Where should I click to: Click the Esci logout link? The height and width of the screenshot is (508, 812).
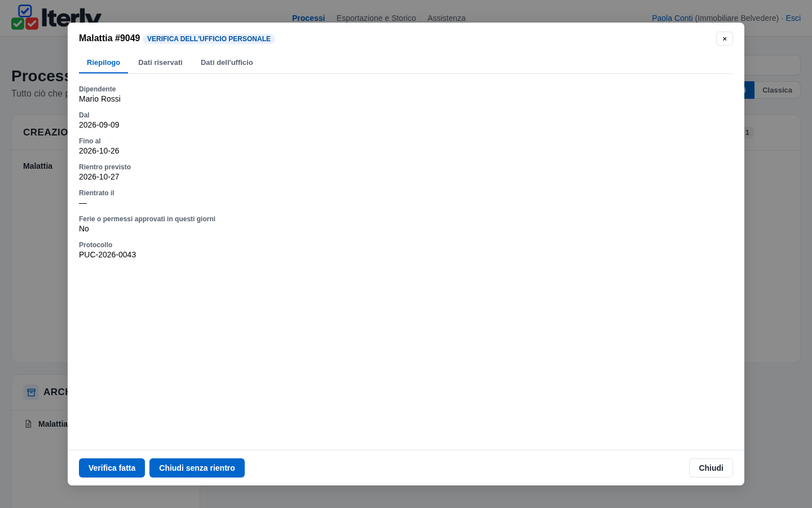click(793, 18)
